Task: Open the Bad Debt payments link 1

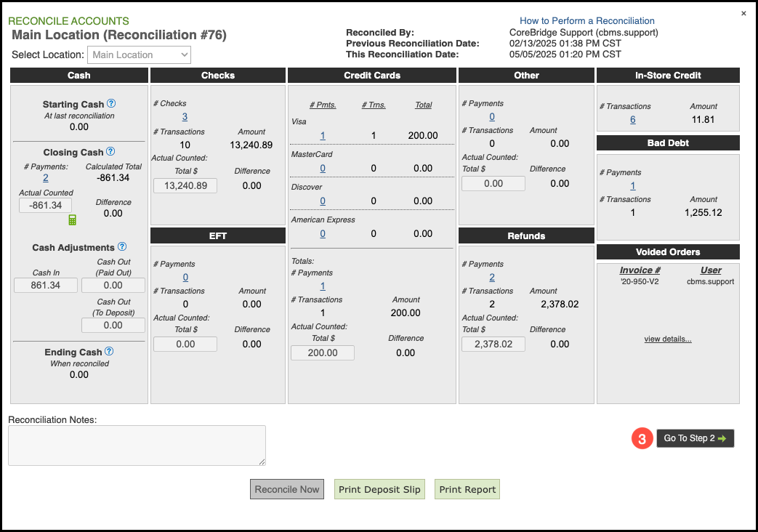Action: point(632,186)
